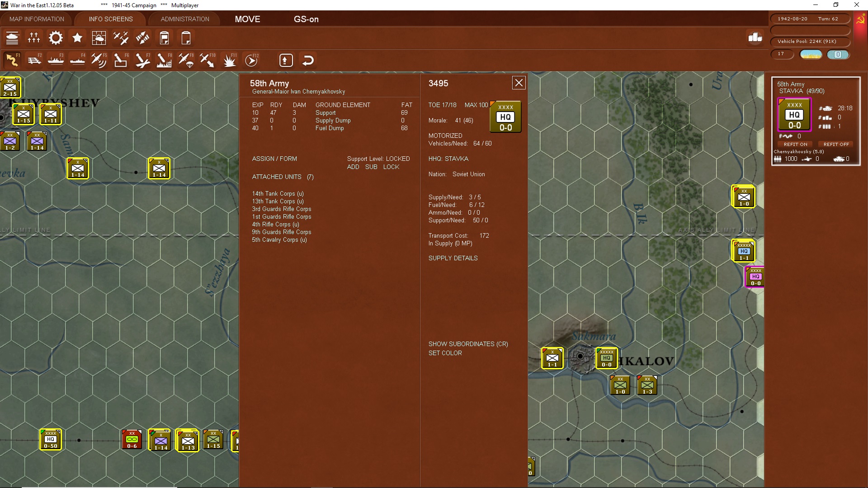Select Bomb airfield mode (F7)
The height and width of the screenshot is (488, 868).
142,60
